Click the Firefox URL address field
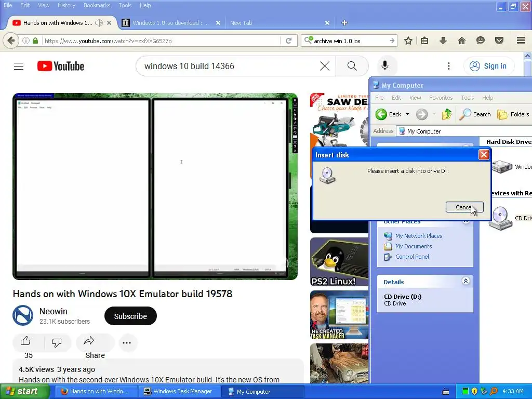The height and width of the screenshot is (399, 532). click(x=162, y=41)
